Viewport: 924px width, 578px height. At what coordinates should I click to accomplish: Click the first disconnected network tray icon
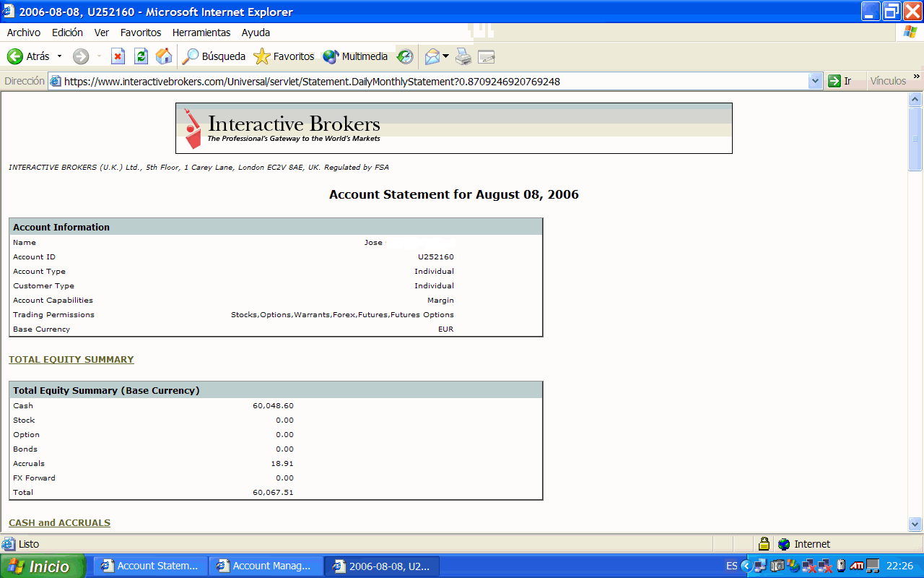click(809, 566)
